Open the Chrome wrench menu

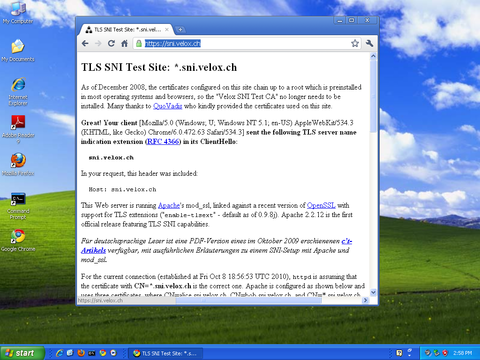tap(369, 43)
